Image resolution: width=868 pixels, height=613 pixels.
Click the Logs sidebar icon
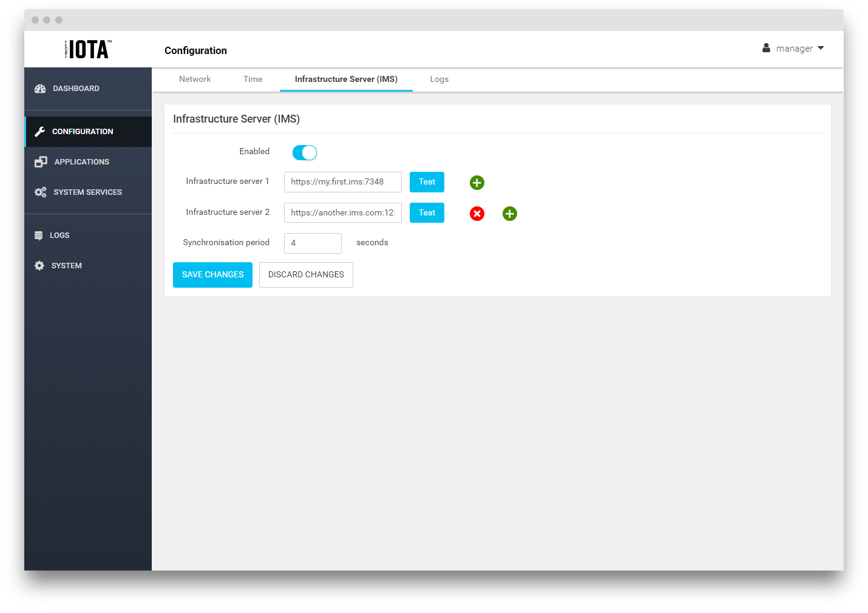pyautogui.click(x=39, y=235)
